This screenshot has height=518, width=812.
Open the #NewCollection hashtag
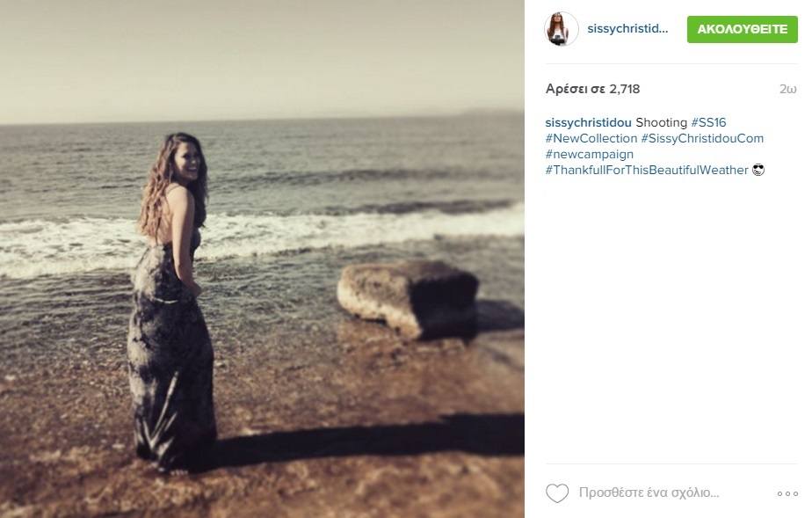tap(591, 138)
